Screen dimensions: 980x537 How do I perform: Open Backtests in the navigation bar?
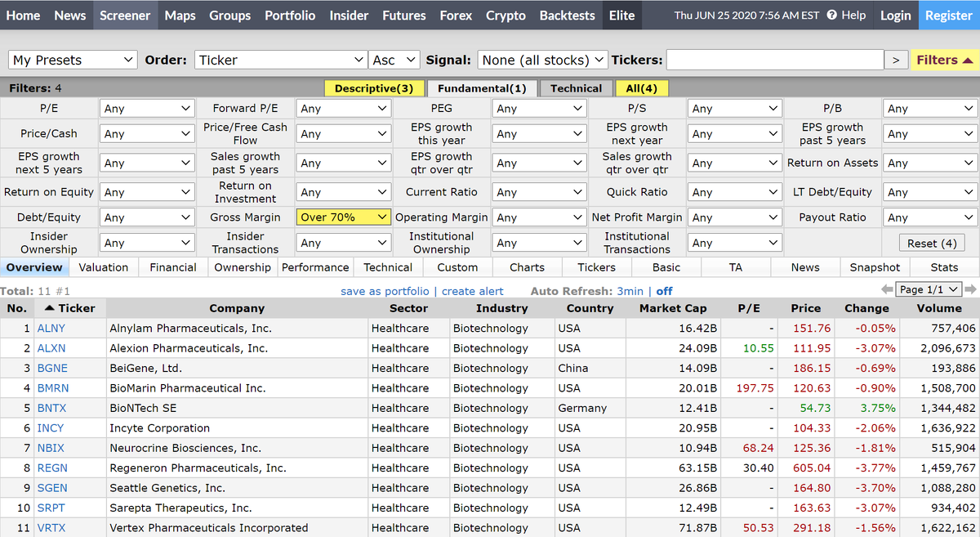568,16
